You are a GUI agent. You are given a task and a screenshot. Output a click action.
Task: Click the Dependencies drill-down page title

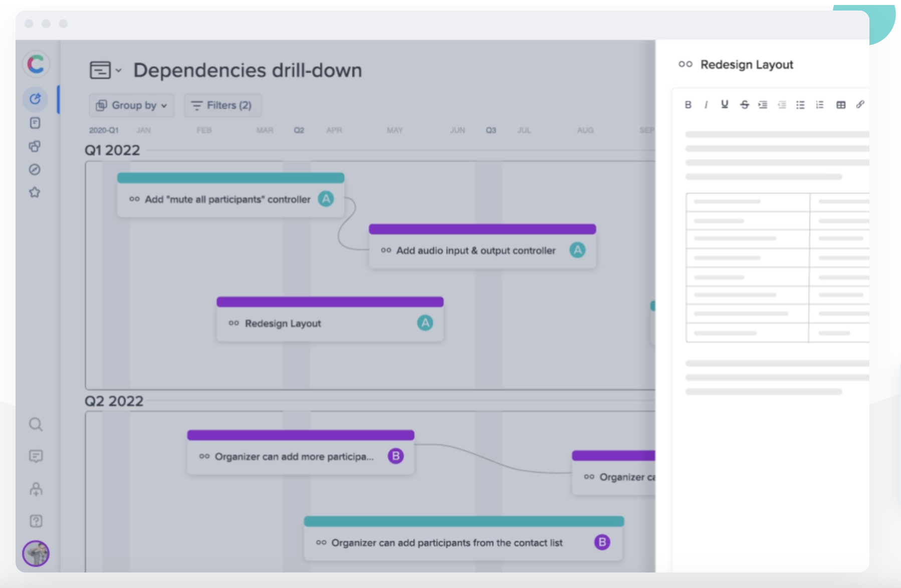pos(248,70)
